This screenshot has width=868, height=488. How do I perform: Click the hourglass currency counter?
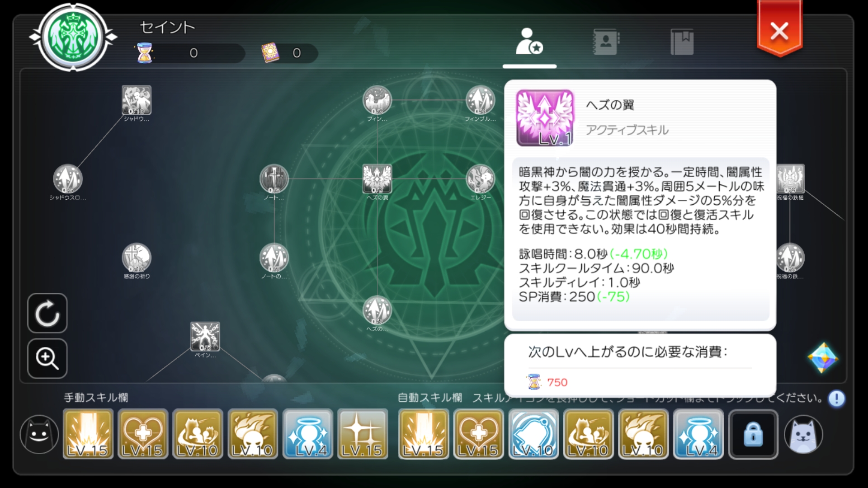(190, 53)
